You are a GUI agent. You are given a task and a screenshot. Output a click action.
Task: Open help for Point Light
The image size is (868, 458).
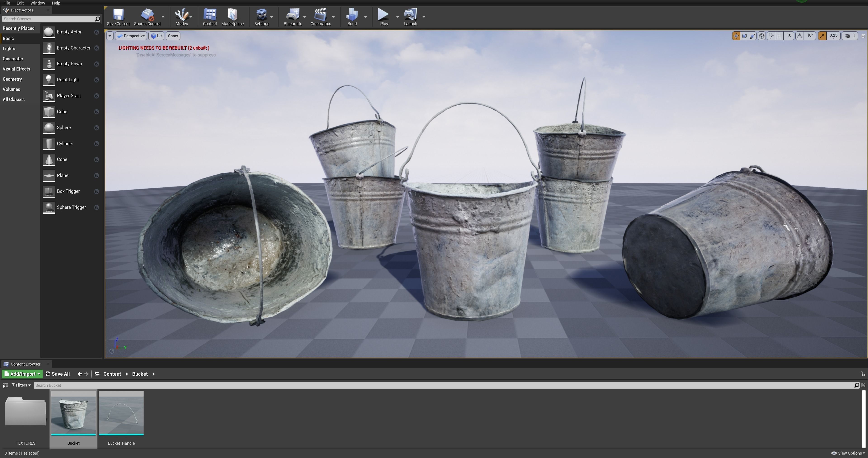96,80
